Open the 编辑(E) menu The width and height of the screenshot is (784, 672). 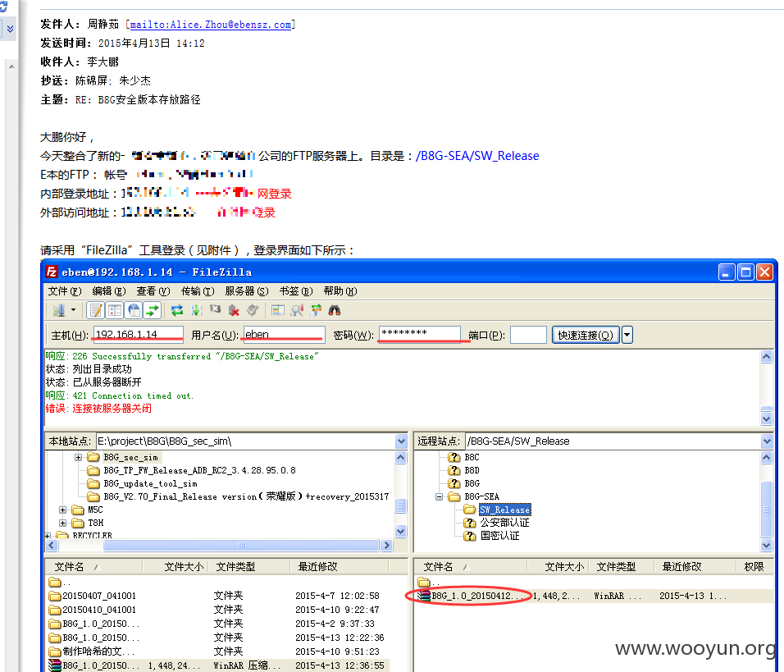click(108, 291)
